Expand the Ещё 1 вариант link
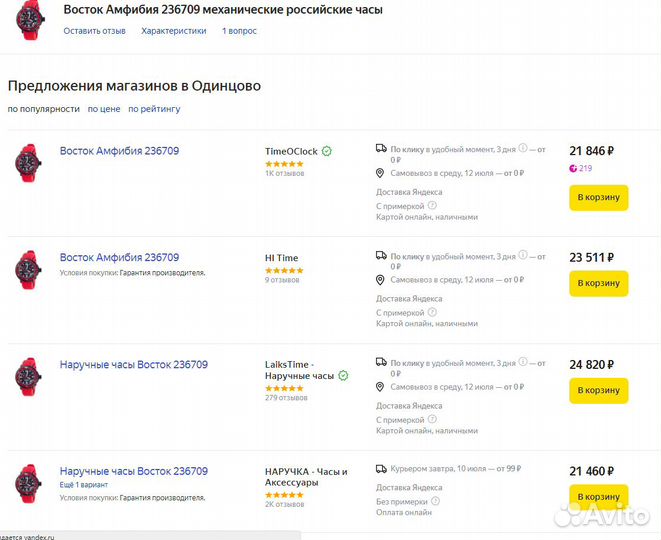Screen dimensions: 661x540 pyautogui.click(x=84, y=485)
